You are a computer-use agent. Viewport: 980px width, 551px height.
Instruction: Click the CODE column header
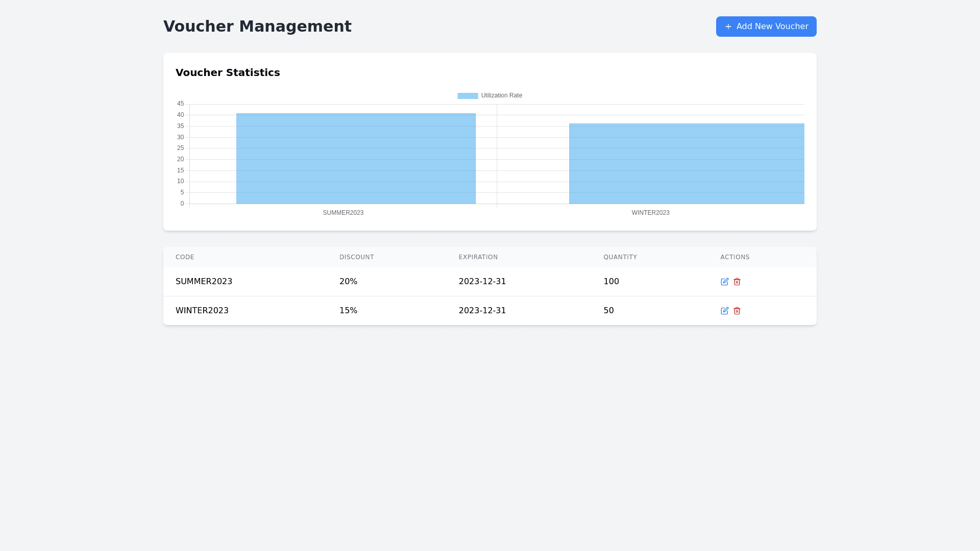[x=185, y=257]
